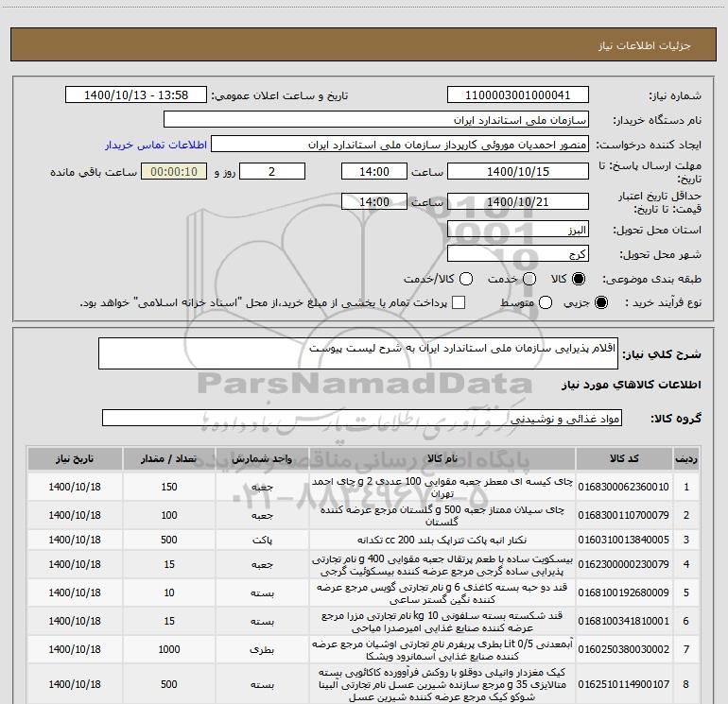Click product code 0162510114900107
The width and height of the screenshot is (728, 704).
coord(624,684)
